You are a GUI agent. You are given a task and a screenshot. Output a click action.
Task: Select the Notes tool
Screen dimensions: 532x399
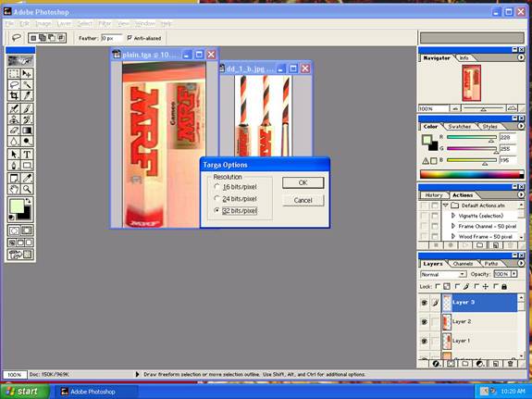click(x=14, y=178)
